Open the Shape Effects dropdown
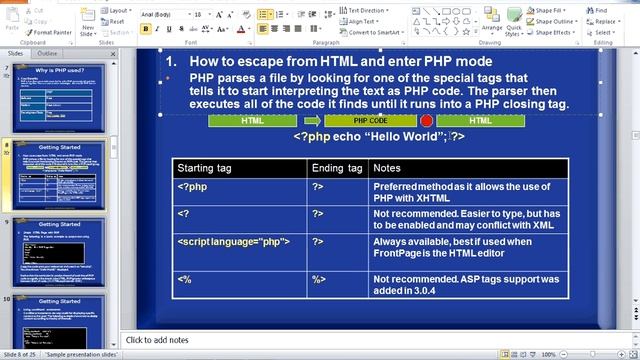 click(x=551, y=32)
